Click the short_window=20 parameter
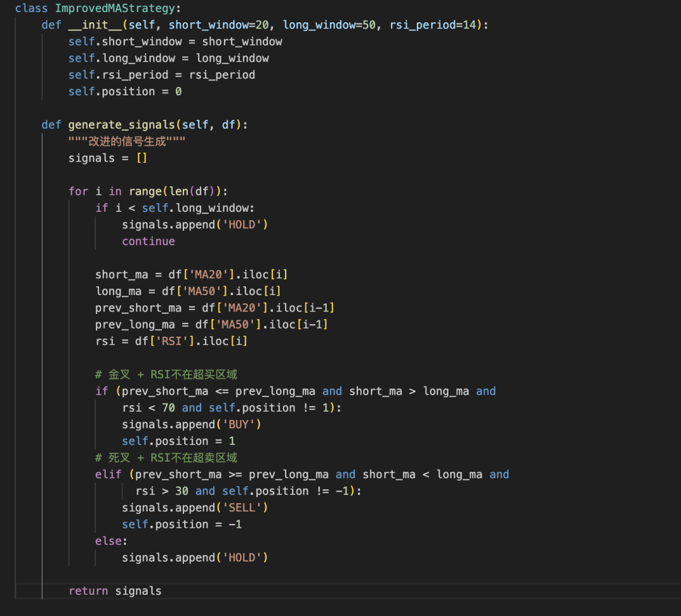Viewport: 681px width, 616px height. tap(218, 25)
